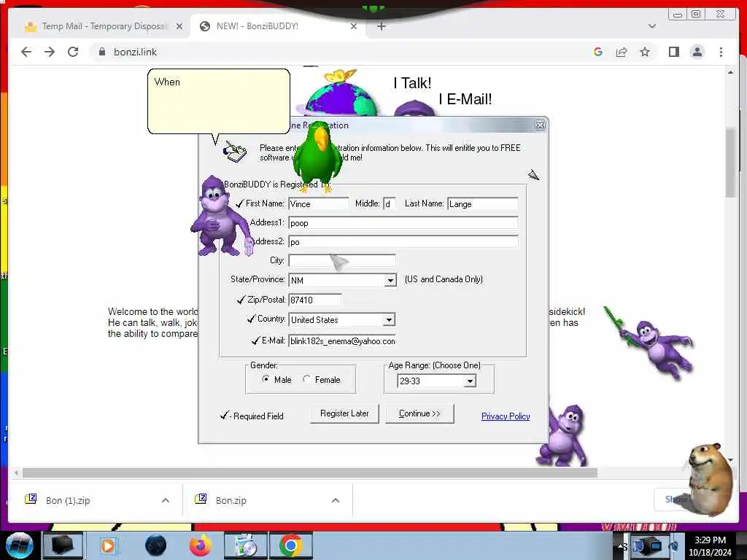
Task: Click the E-Mail field
Action: pos(341,341)
